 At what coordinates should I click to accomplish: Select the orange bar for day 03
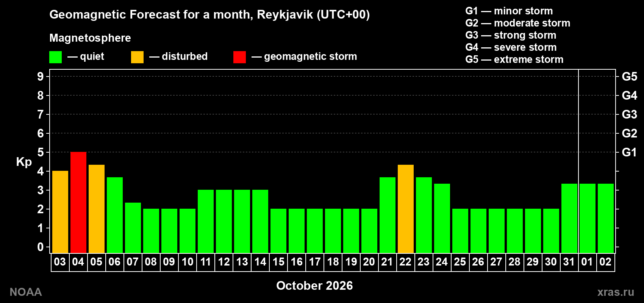(60, 212)
